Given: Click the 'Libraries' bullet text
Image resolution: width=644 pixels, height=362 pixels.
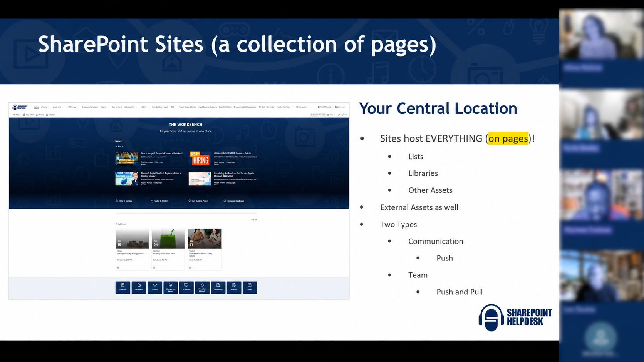Looking at the screenshot, I should coord(423,173).
